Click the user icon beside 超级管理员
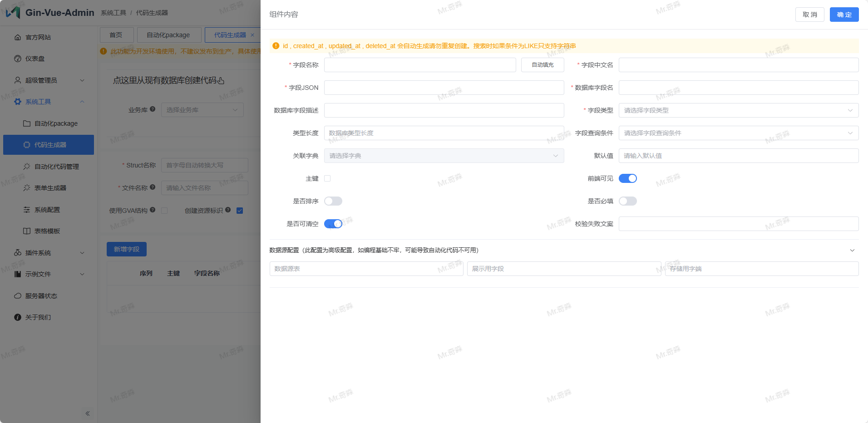 [18, 80]
